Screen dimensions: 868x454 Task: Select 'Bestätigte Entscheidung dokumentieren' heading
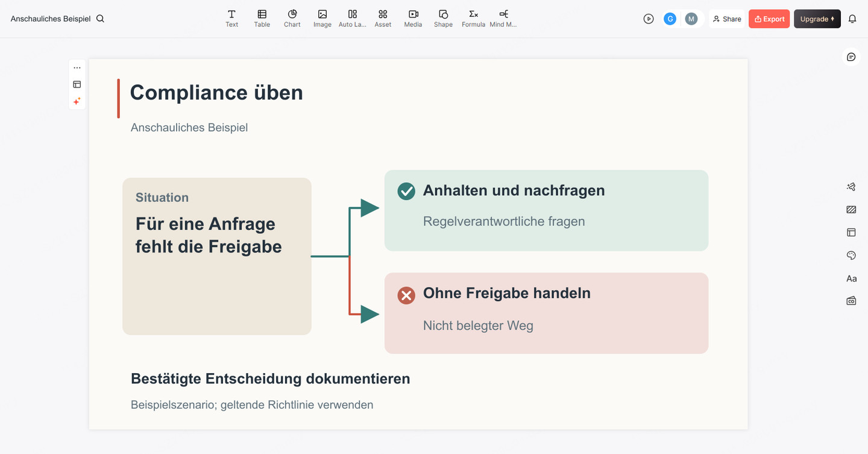[x=271, y=379]
